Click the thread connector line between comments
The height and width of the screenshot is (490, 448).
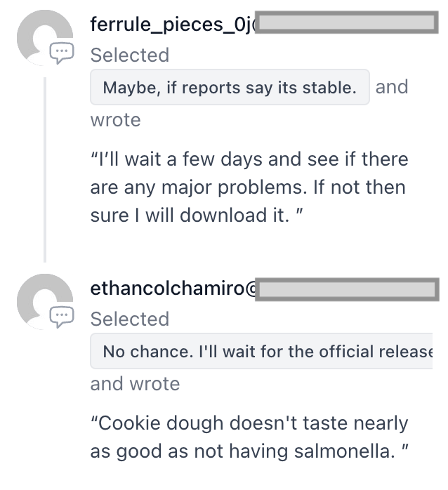point(45,169)
